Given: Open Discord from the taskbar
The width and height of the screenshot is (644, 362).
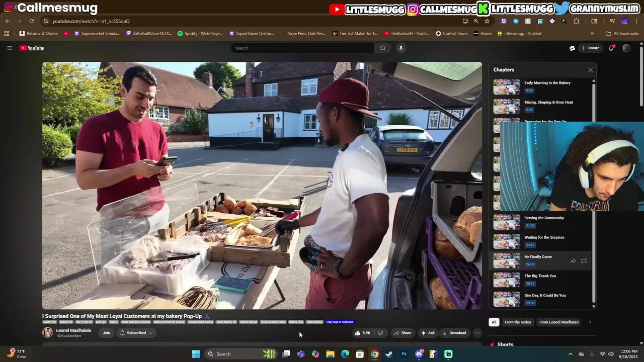Looking at the screenshot, I should (x=419, y=354).
